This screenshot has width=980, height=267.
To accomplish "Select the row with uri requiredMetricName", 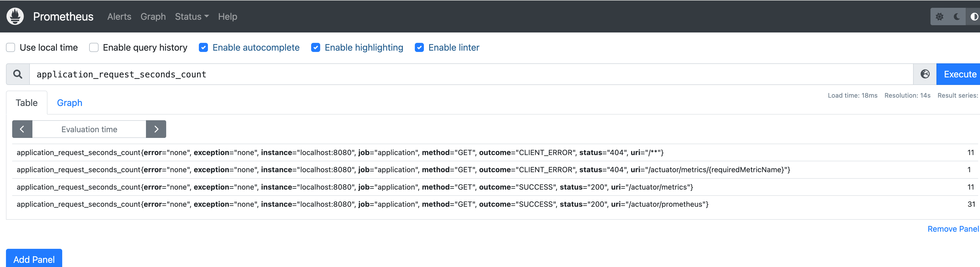I will pos(495,170).
